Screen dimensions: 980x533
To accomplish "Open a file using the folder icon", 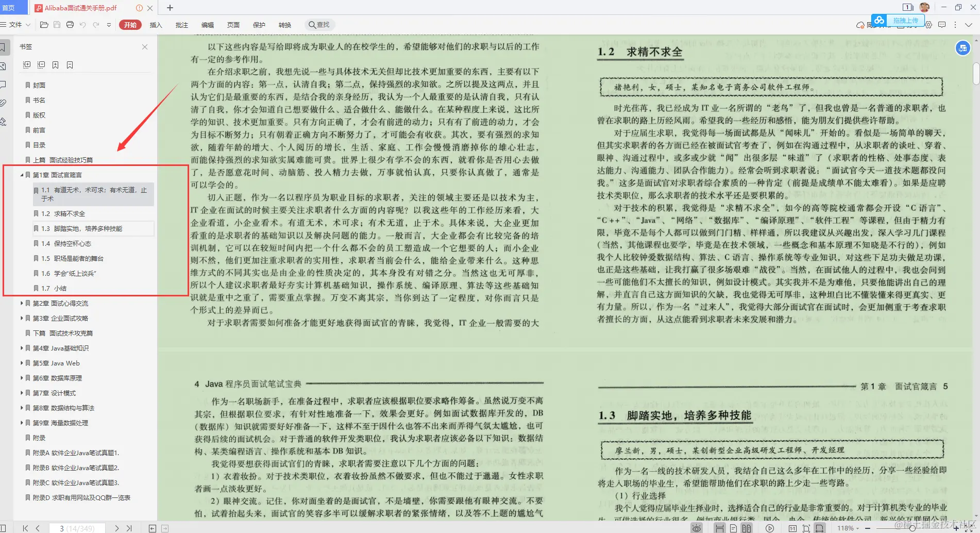I will pyautogui.click(x=44, y=24).
